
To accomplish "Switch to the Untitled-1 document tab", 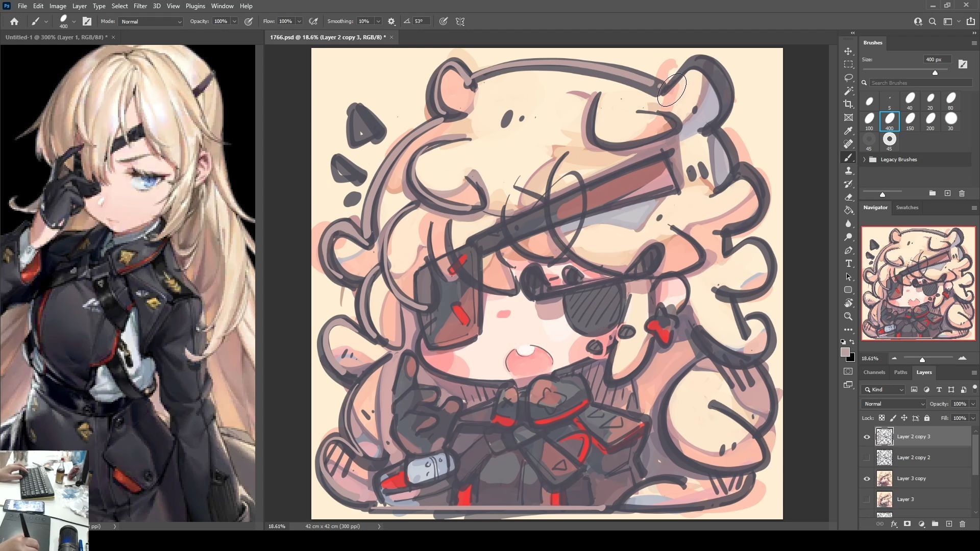I will tap(56, 37).
